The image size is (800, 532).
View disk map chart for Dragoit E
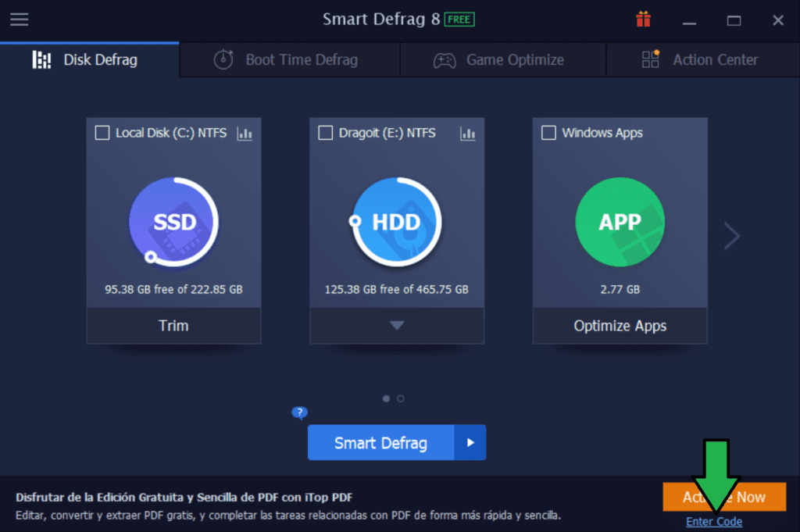[x=467, y=134]
